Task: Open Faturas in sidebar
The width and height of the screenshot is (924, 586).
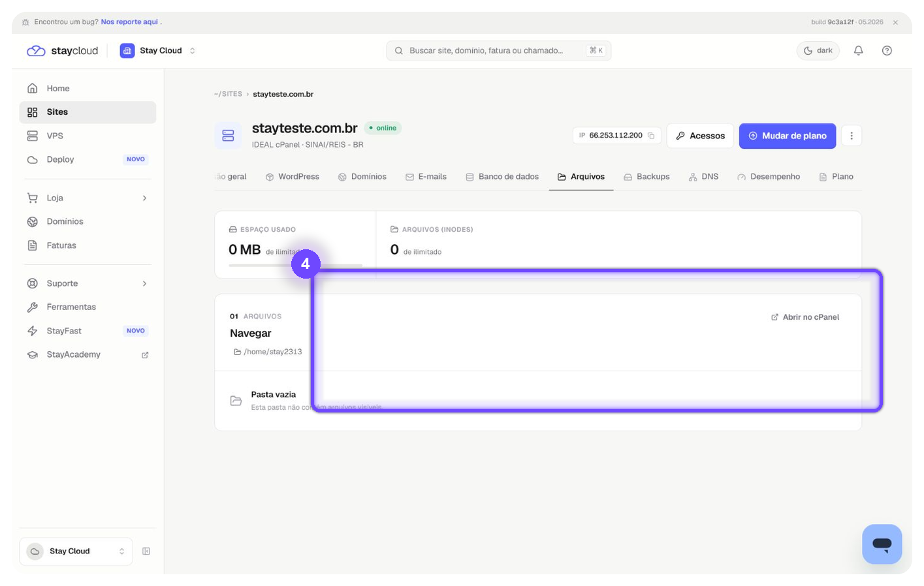Action: (x=88, y=245)
